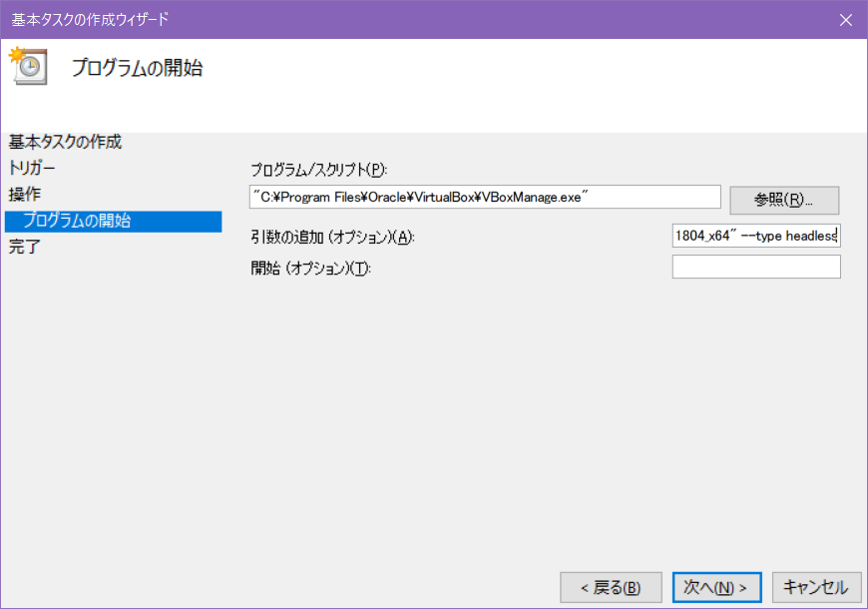Click inside the プログラム/スクリプト path field
Image resolution: width=868 pixels, height=609 pixels.
[x=485, y=197]
